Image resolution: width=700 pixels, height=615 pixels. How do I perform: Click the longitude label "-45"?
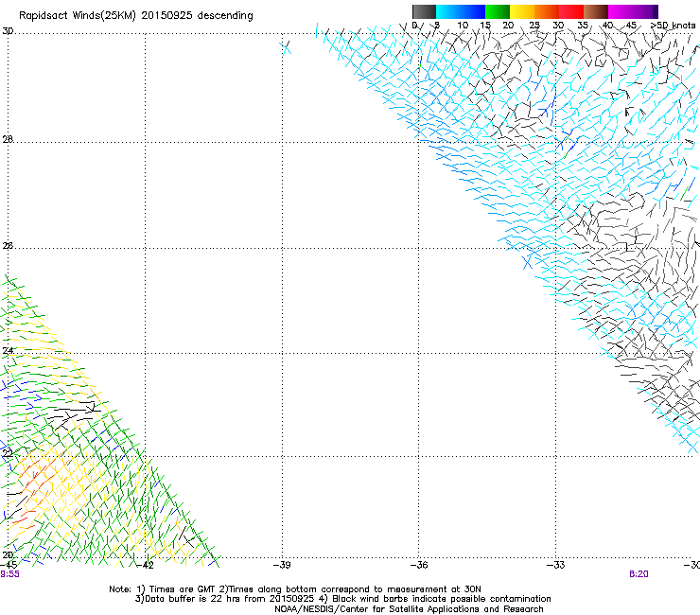tap(9, 565)
